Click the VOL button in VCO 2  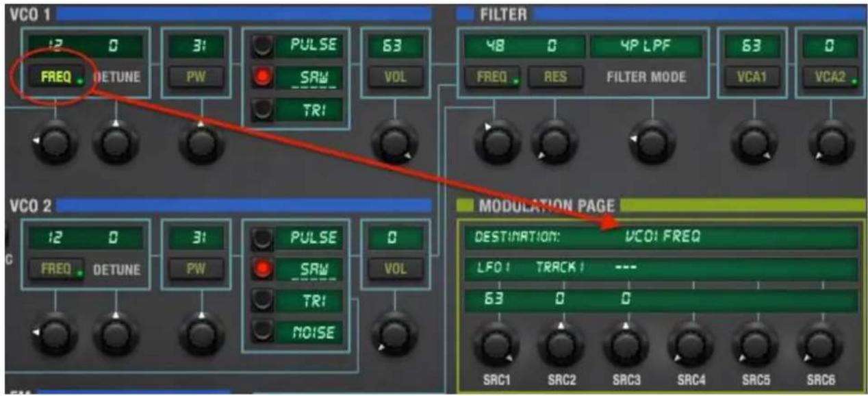tap(395, 269)
